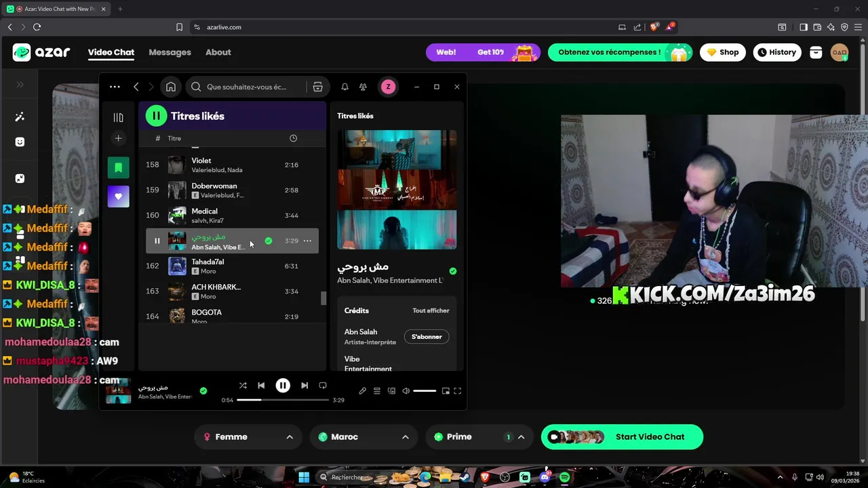The height and width of the screenshot is (488, 868).
Task: Select the track Doberwoman
Action: pos(232,190)
